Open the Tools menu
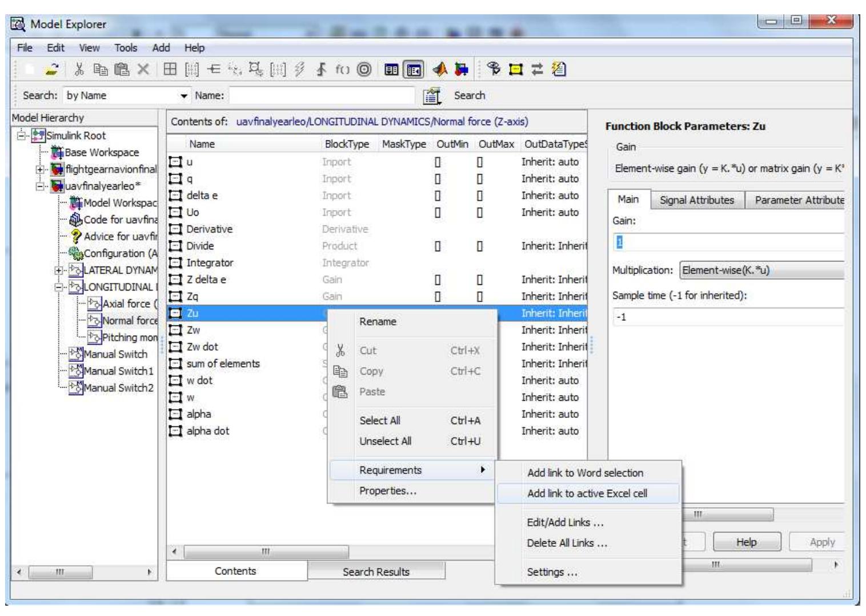This screenshot has height=616, width=866. pyautogui.click(x=126, y=48)
